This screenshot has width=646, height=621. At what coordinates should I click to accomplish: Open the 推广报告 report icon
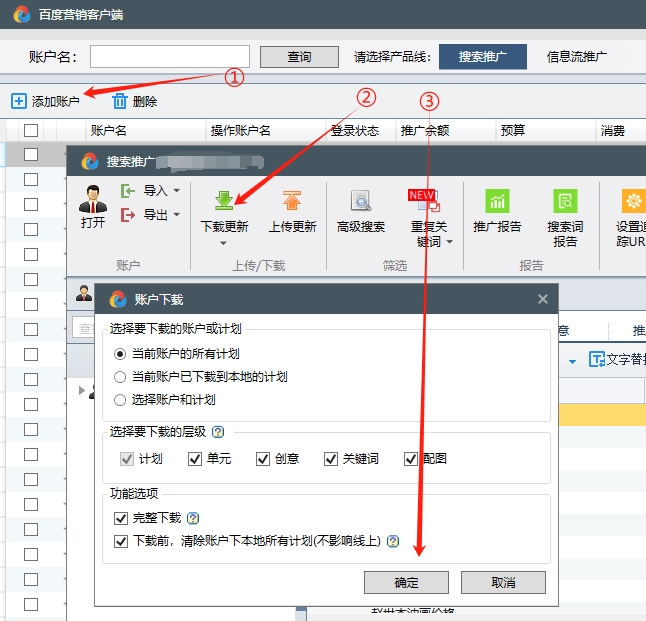tap(497, 201)
